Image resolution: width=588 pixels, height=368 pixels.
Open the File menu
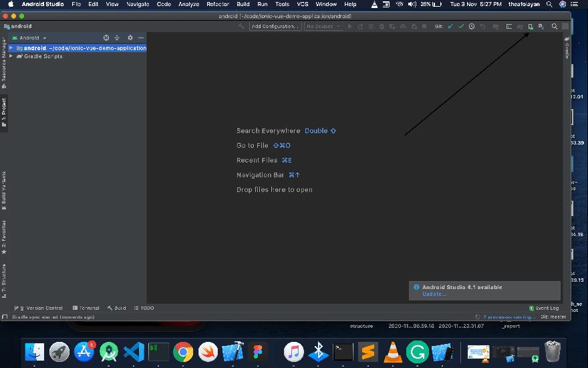click(x=76, y=4)
